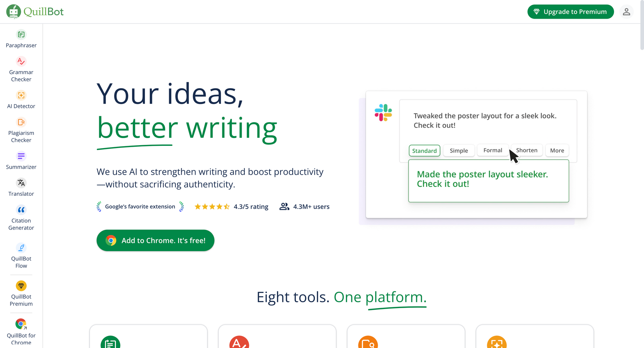Click the Shorten paraphrase mode tab

(x=526, y=150)
